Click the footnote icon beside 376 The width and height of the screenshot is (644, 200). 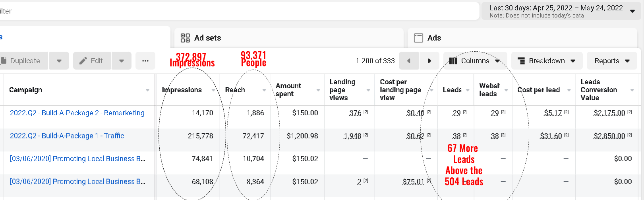pyautogui.click(x=366, y=112)
